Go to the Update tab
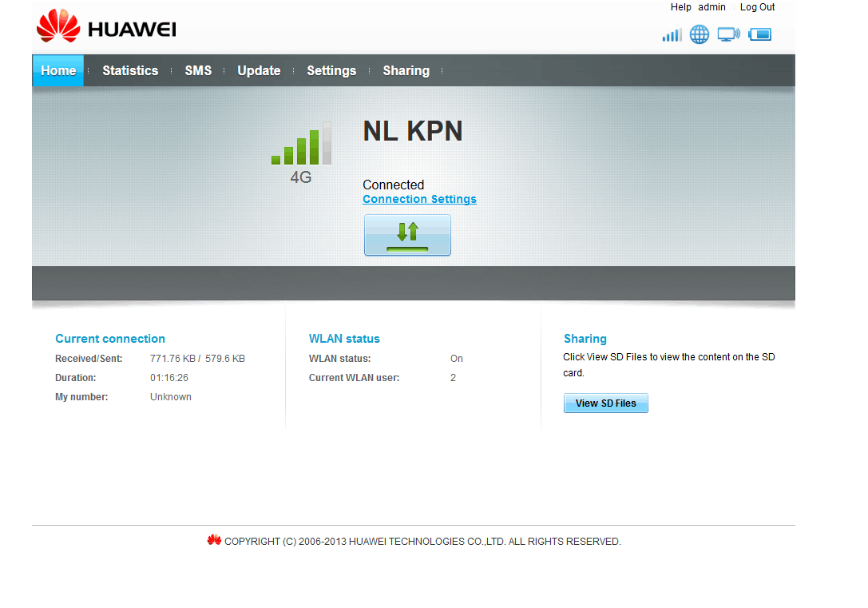The width and height of the screenshot is (868, 608). point(259,70)
